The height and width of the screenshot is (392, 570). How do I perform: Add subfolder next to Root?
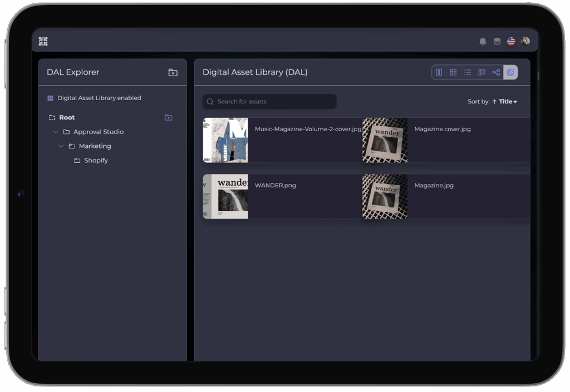(x=168, y=118)
